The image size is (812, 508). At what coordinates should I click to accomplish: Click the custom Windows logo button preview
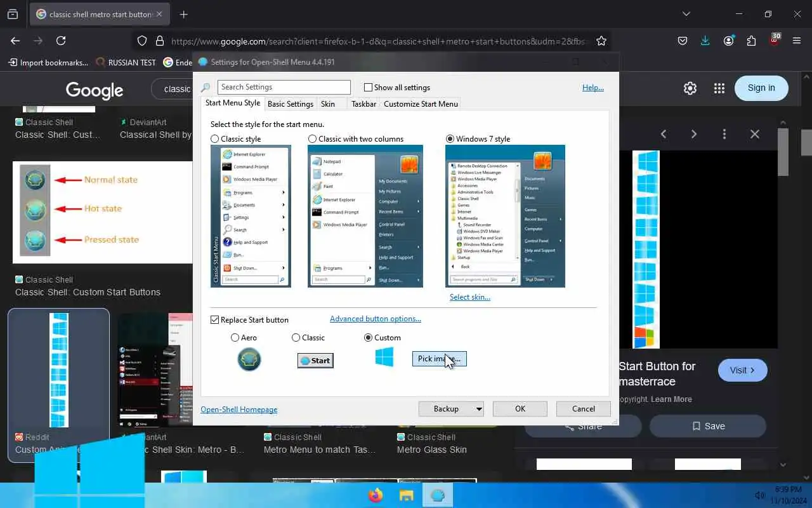click(384, 357)
